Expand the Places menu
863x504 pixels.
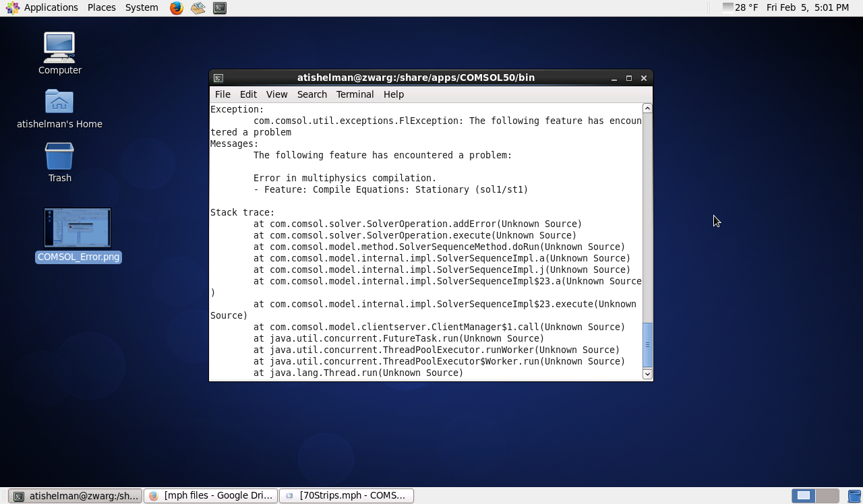pyautogui.click(x=101, y=7)
